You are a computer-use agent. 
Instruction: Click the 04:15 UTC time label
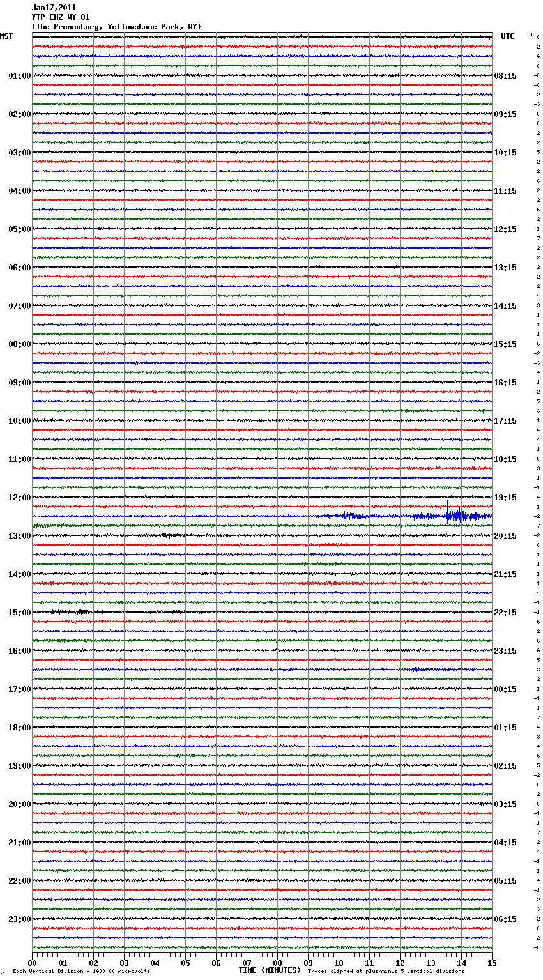pyautogui.click(x=505, y=843)
